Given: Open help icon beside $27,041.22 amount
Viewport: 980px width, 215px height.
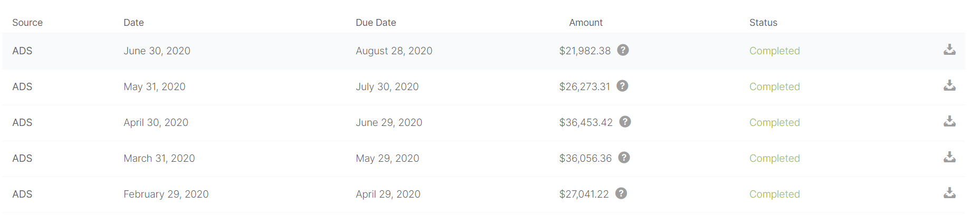Looking at the screenshot, I should 621,193.
